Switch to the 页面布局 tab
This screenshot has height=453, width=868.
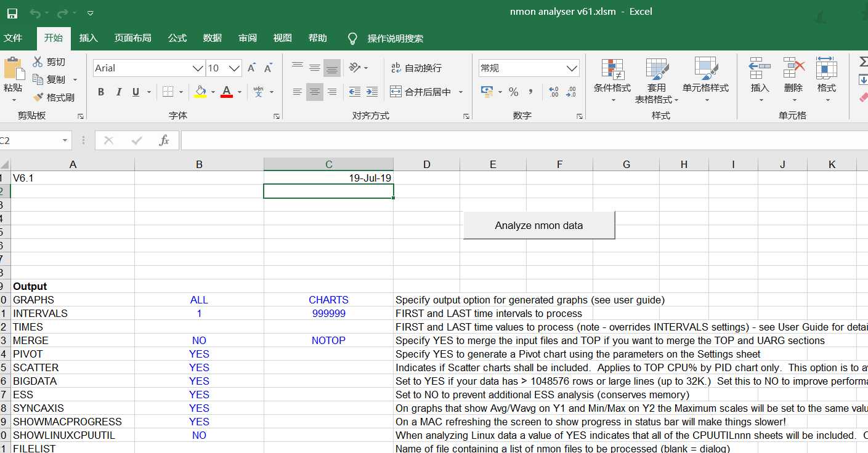click(x=132, y=38)
